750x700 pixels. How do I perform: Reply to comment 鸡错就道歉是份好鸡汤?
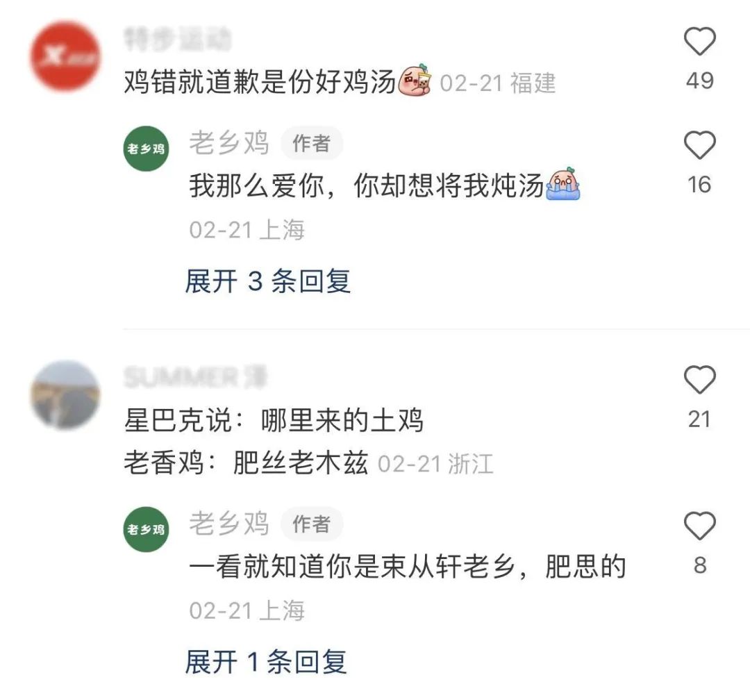(260, 83)
